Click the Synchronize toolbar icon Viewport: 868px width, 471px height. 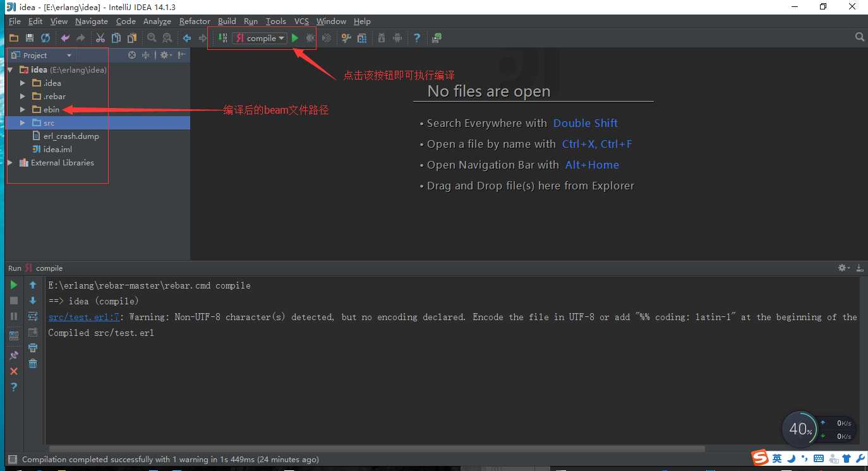coord(45,38)
